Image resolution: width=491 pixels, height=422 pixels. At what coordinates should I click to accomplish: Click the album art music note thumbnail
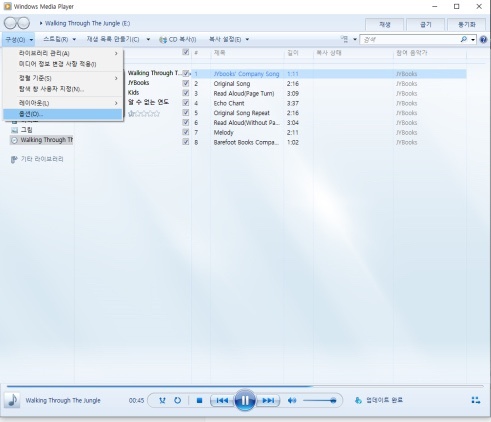tap(12, 400)
